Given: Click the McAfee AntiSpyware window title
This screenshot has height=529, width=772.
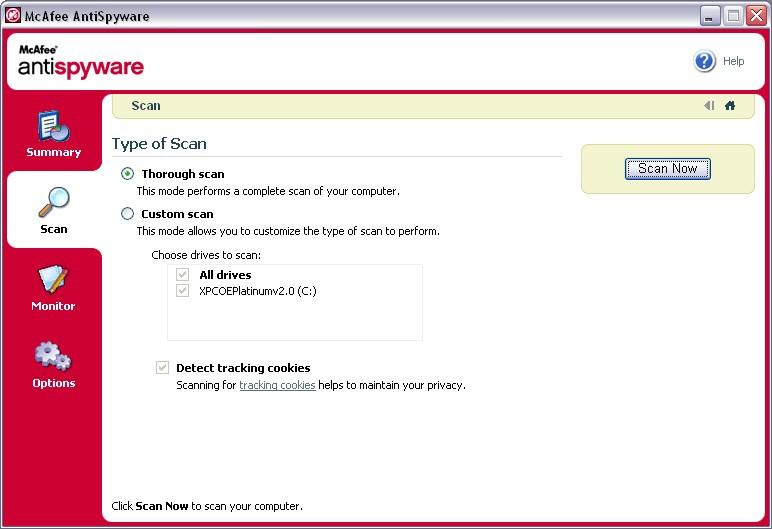Looking at the screenshot, I should point(87,16).
